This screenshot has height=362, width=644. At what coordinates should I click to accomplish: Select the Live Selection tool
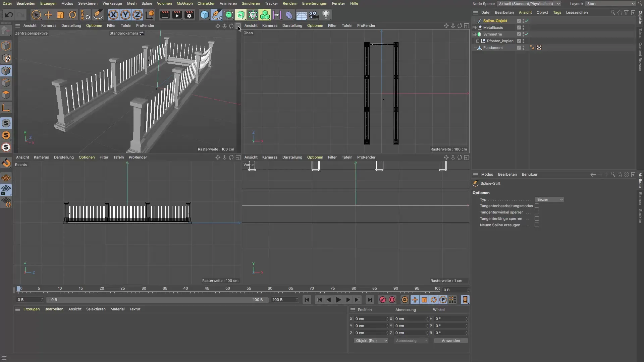(x=36, y=15)
